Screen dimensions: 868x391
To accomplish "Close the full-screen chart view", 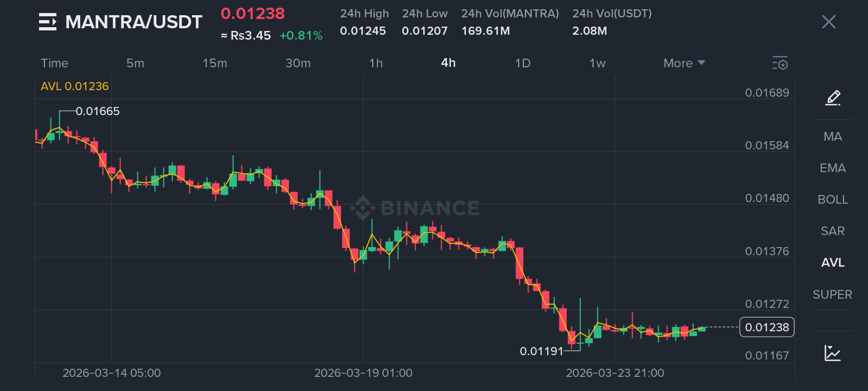I will [x=828, y=22].
